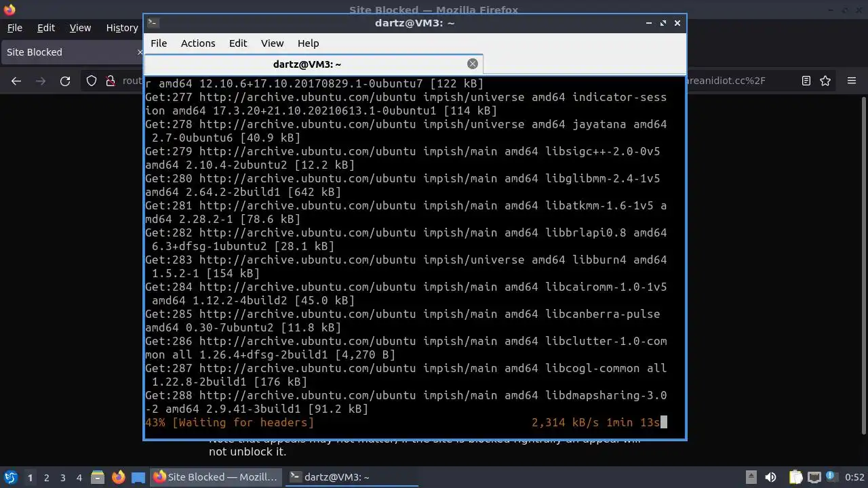
Task: Click the tracking protection shield icon
Action: coord(92,81)
